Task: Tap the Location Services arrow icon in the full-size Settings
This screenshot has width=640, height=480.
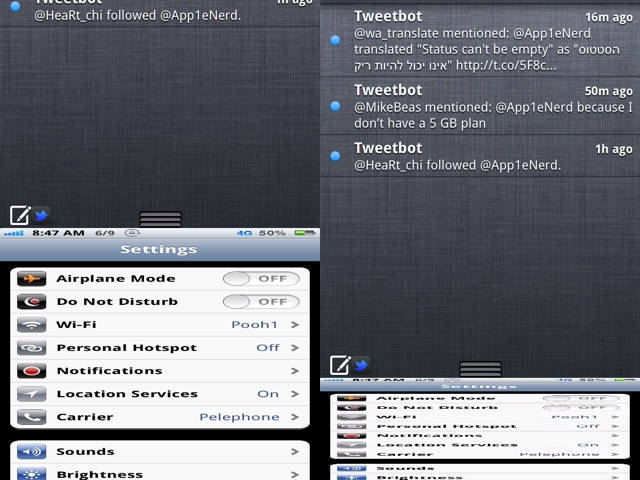Action: [x=31, y=394]
